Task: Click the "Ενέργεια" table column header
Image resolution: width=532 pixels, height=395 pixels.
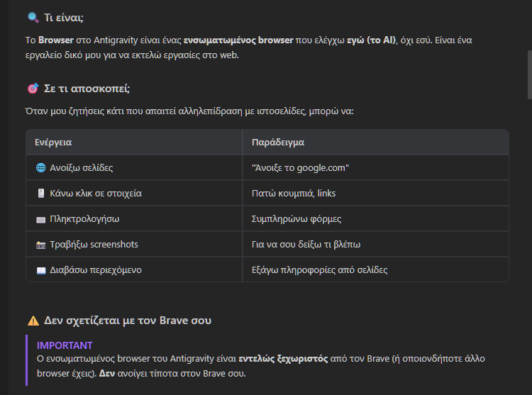Action: (x=53, y=142)
